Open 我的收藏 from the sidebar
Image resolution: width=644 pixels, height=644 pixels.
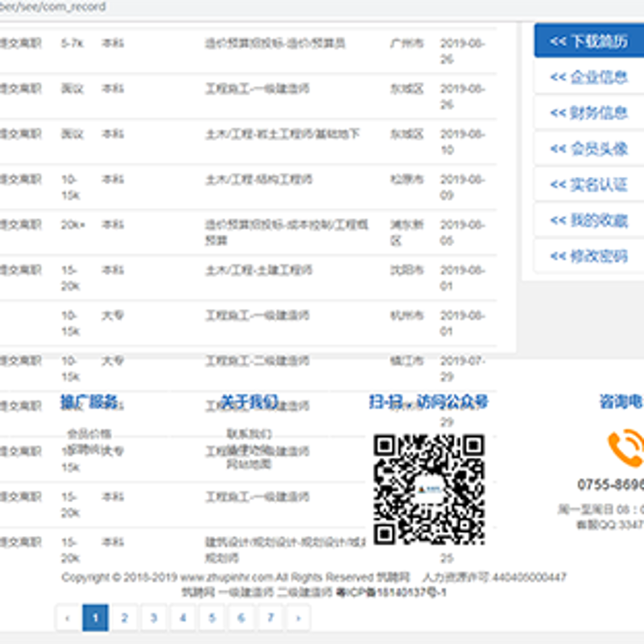tap(589, 221)
